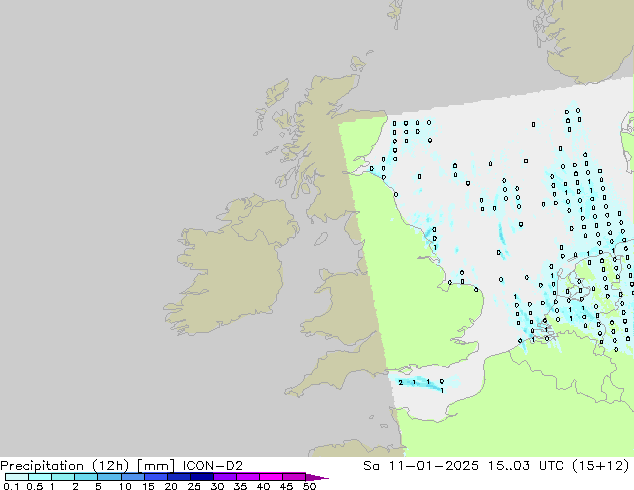Click the '10' legend scale label
The height and width of the screenshot is (490, 634).
125,486
